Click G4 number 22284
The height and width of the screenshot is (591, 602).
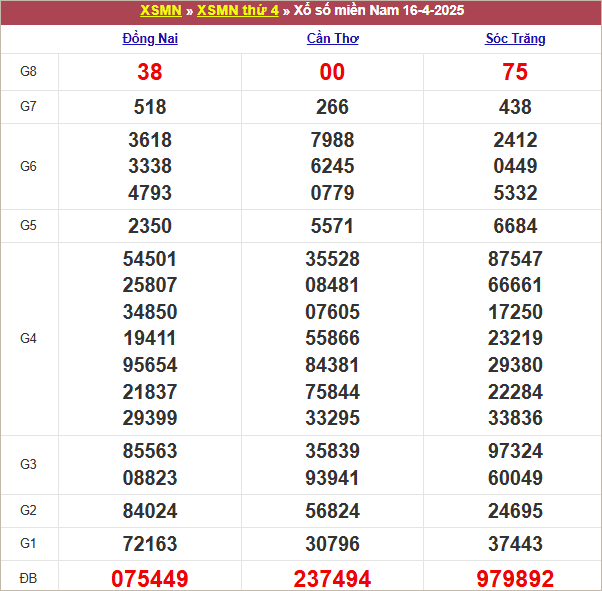515,392
